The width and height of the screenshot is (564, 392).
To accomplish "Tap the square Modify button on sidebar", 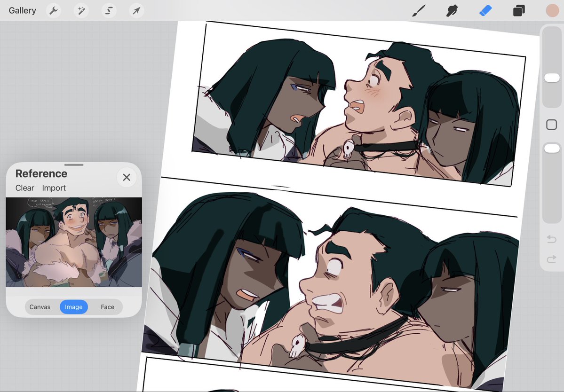I will 551,125.
